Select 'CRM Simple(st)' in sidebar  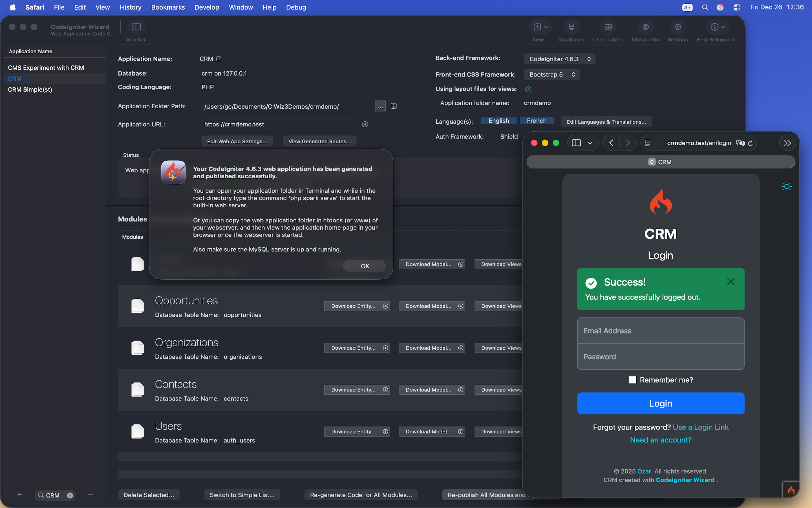coord(55,90)
